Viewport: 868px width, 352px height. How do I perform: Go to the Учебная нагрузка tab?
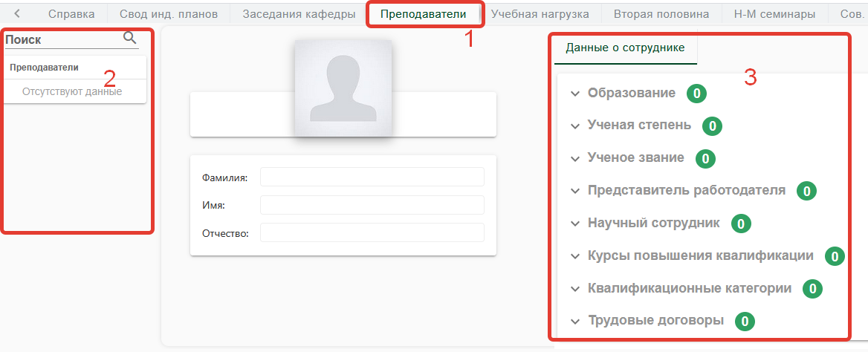click(x=540, y=13)
